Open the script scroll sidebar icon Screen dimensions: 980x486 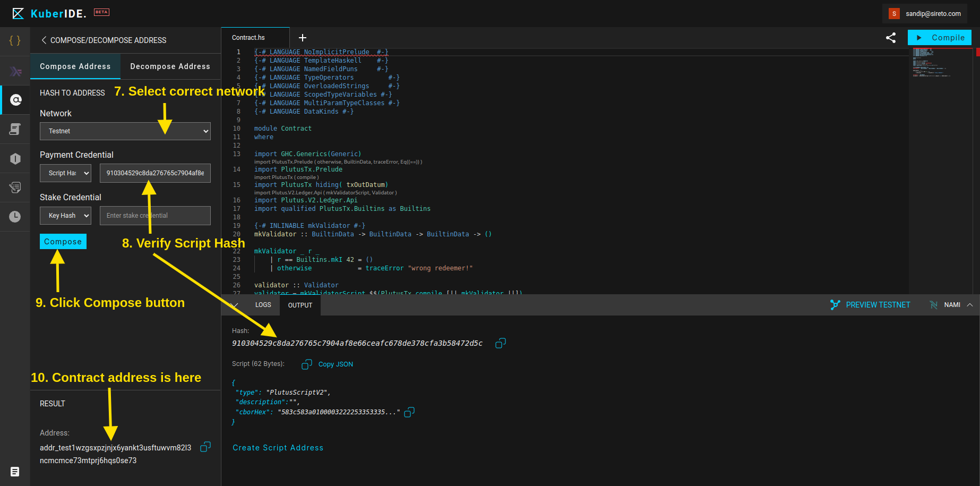15,129
